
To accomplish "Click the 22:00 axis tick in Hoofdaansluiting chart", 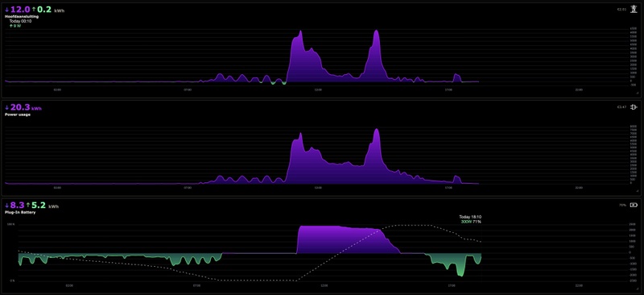I will (x=578, y=89).
